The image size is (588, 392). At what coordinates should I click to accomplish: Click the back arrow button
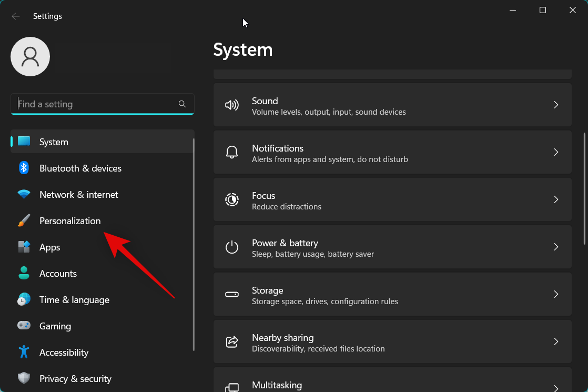(x=16, y=16)
